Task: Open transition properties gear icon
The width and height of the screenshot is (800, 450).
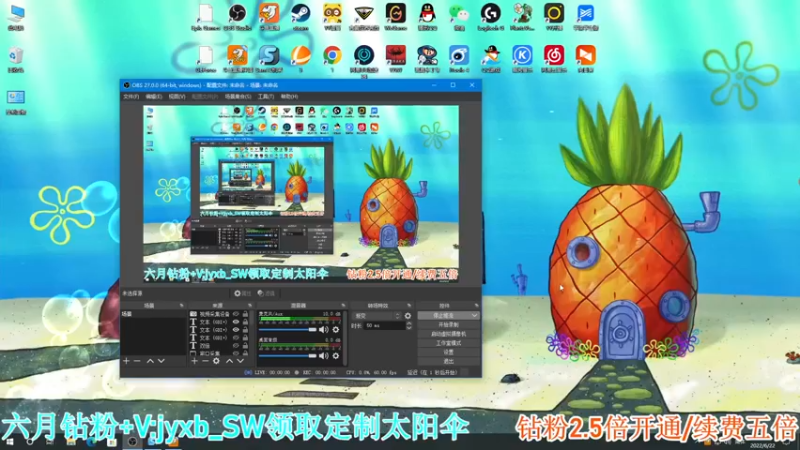Action: [408, 316]
